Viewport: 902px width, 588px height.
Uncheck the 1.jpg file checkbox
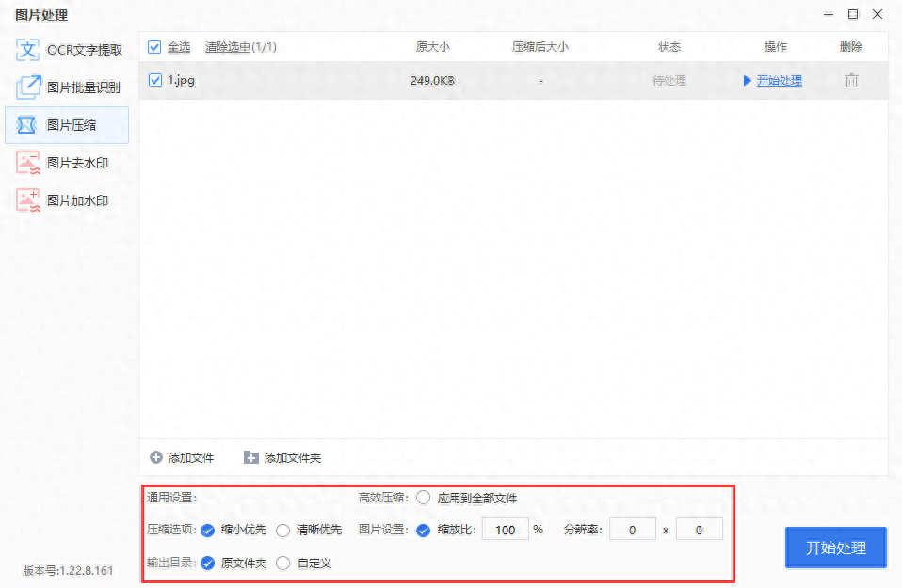point(155,81)
